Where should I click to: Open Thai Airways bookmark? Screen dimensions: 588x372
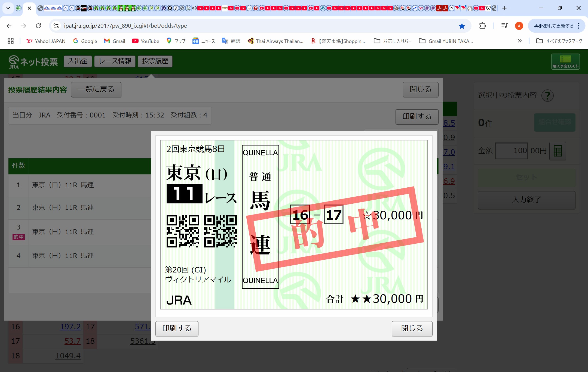coord(275,41)
